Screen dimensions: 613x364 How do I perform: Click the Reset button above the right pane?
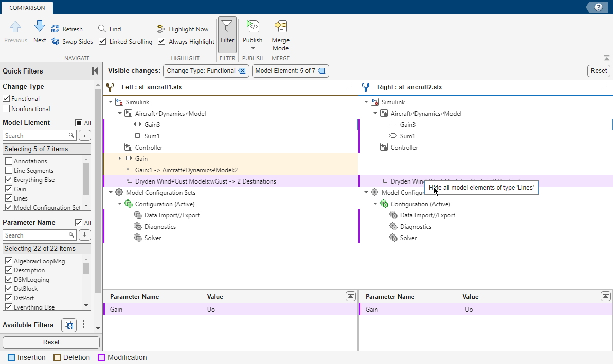[598, 71]
